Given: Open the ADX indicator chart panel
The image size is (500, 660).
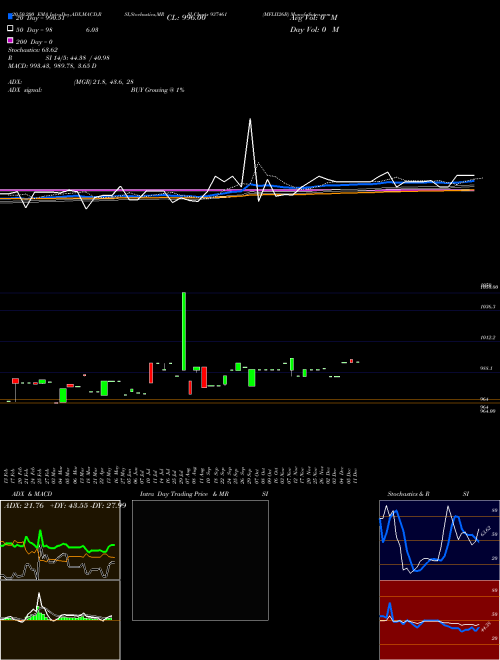Looking at the screenshot, I should pos(60,540).
